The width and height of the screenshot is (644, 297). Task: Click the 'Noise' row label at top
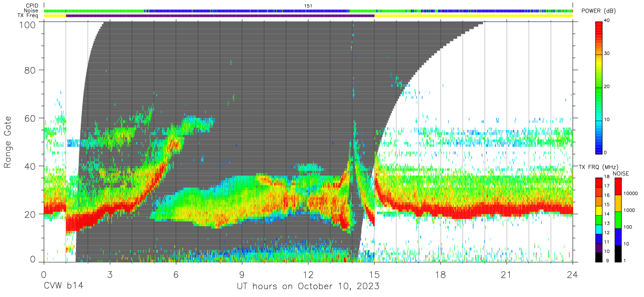31,10
